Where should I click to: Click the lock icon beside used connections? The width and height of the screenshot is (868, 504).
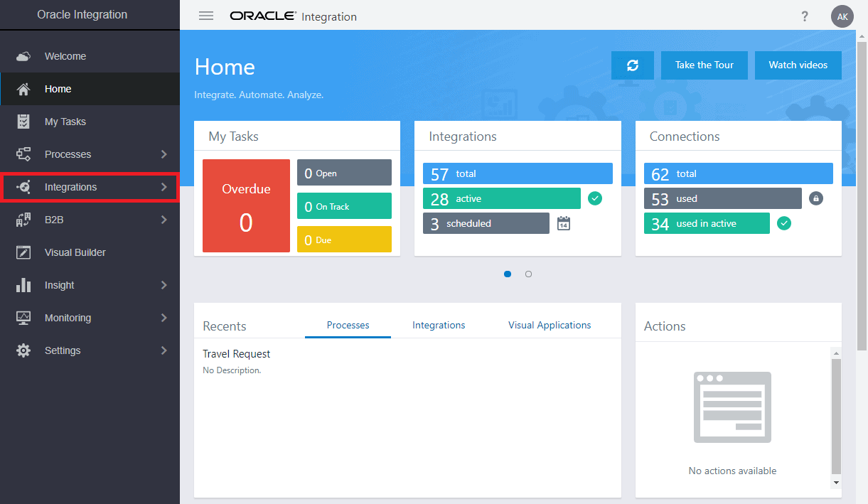click(815, 198)
